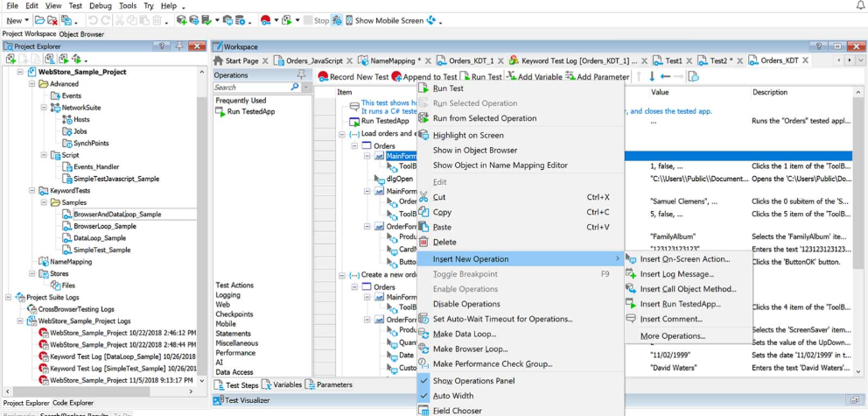This screenshot has width=868, height=416.
Task: Toggle the Auto Width check item
Action: tap(452, 396)
